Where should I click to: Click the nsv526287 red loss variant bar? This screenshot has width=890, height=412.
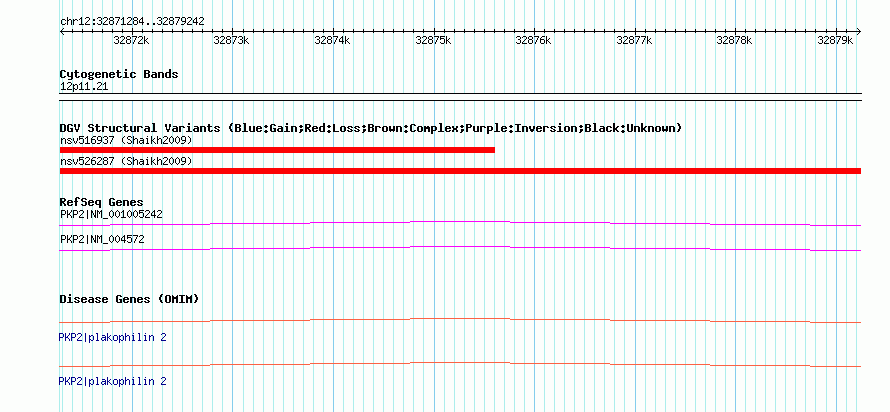460,171
